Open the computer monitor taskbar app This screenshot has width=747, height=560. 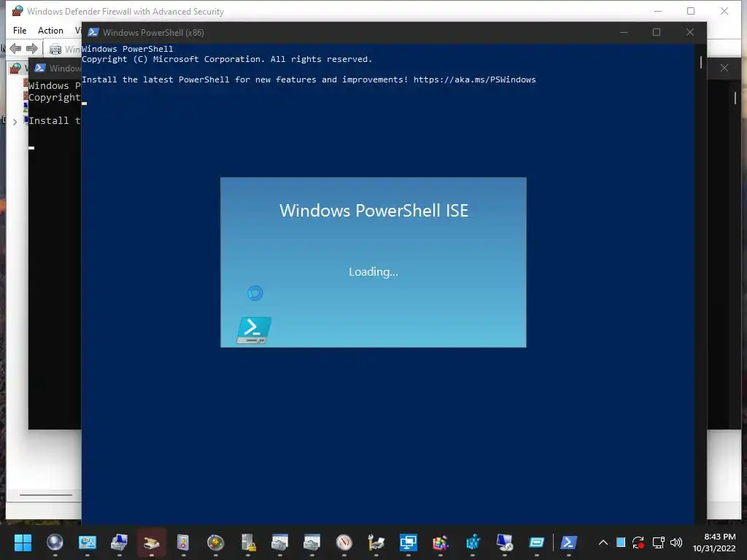pos(119,542)
